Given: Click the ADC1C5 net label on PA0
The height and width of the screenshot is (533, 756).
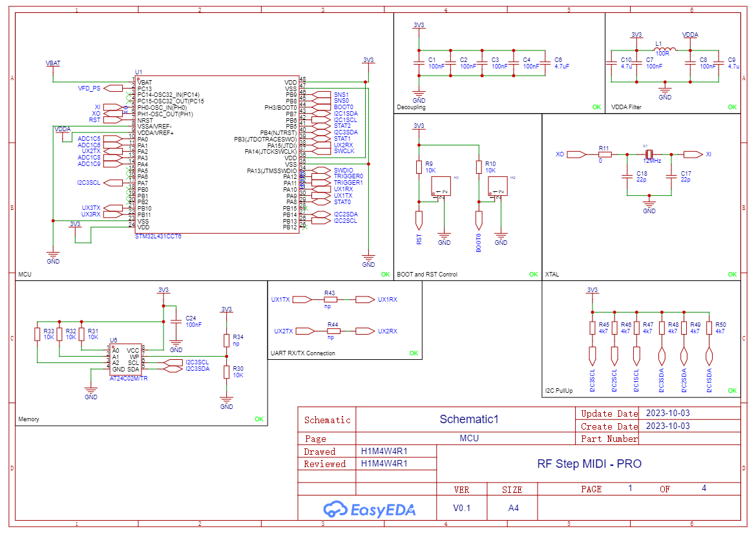Looking at the screenshot, I should tap(89, 139).
